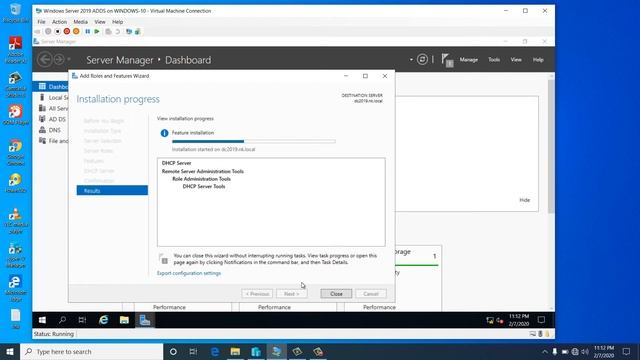Open the Server Manager notifications flag
Viewport: 640px width, 360px height.
click(x=447, y=60)
